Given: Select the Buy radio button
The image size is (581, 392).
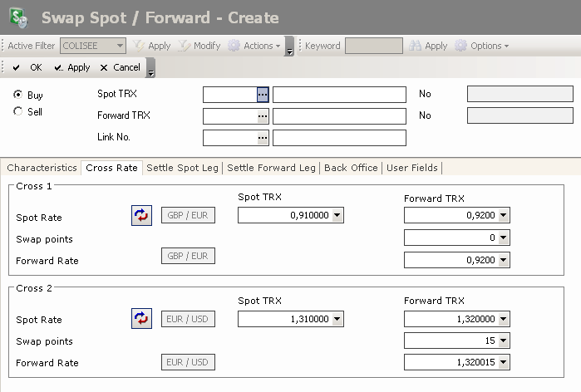Looking at the screenshot, I should click(x=18, y=95).
